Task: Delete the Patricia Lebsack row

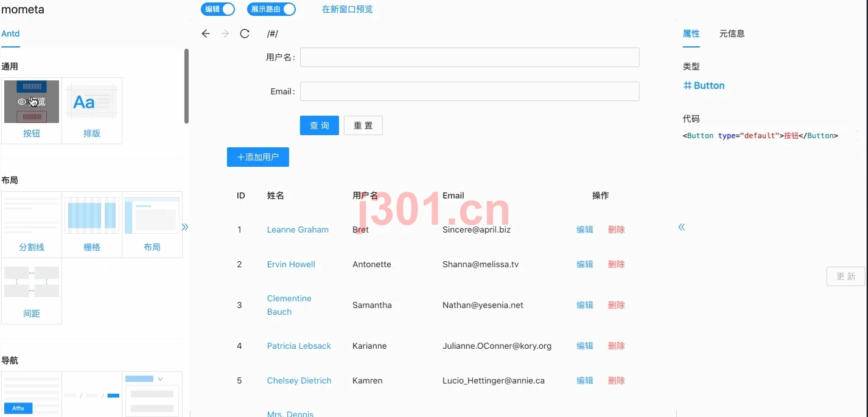Action: click(617, 346)
